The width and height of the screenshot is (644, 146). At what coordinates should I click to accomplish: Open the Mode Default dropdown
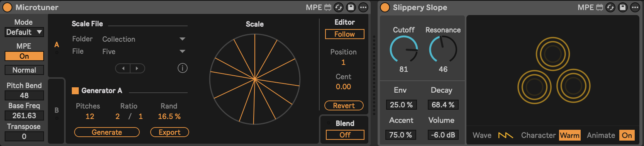[x=24, y=32]
